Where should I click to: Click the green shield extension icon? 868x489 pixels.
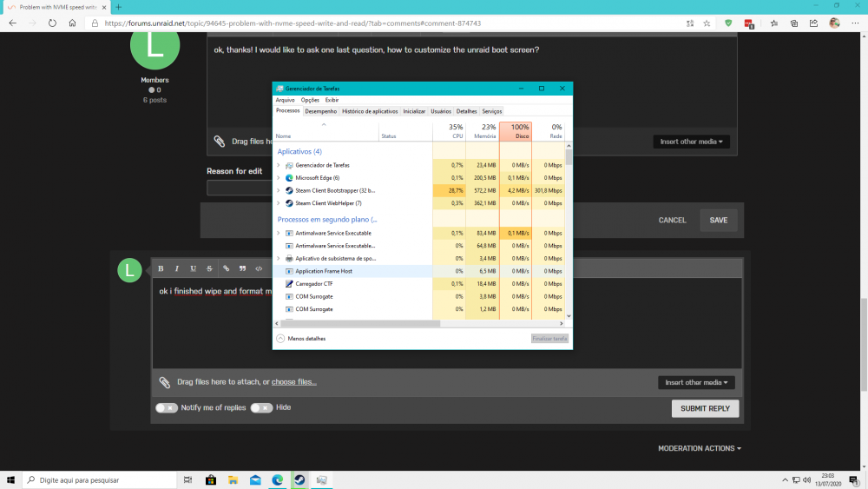click(x=728, y=23)
